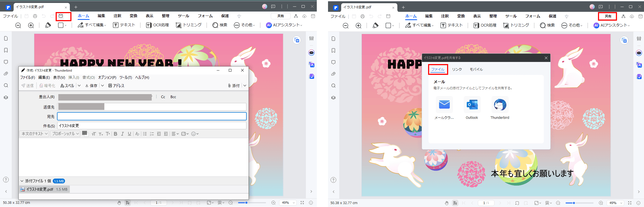This screenshot has width=644, height=207.
Task: Click the email icon in left window toolbar
Action: coord(61,16)
